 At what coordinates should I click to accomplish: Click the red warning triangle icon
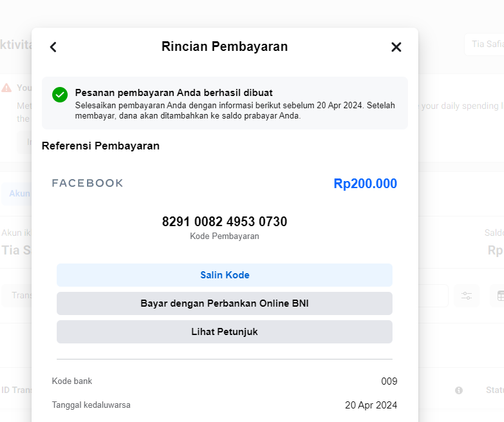click(x=6, y=88)
